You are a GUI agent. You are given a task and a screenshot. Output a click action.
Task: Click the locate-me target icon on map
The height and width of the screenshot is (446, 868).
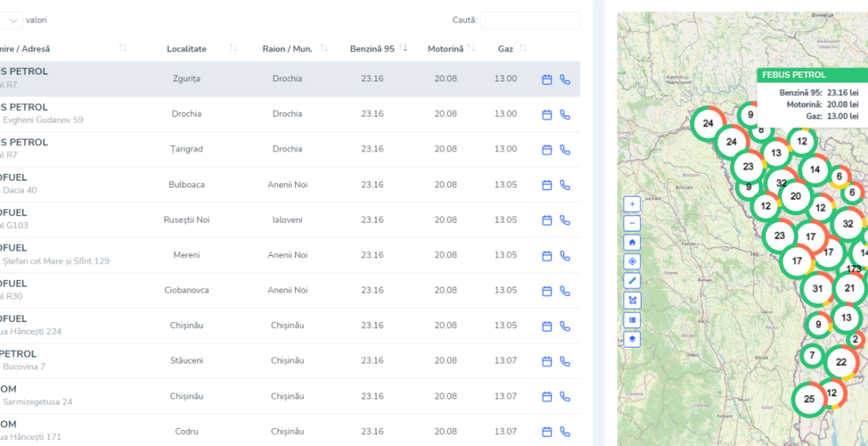point(632,262)
